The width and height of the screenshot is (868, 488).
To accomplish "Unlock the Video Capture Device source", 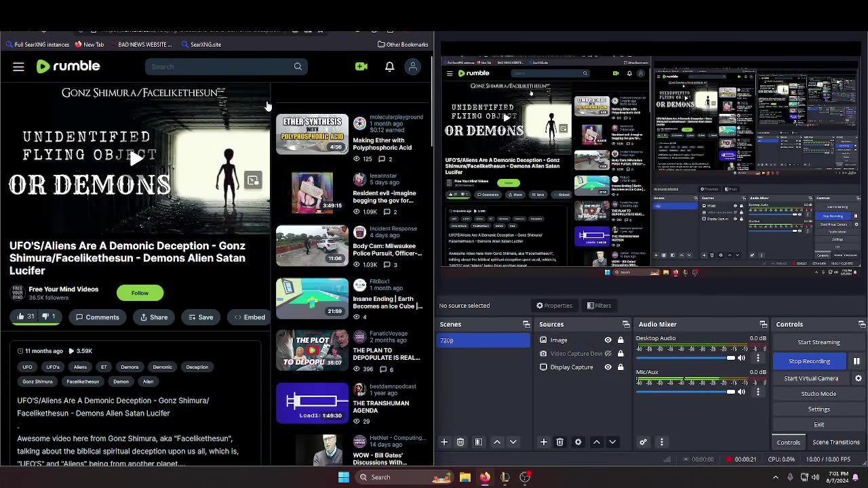I will 620,354.
